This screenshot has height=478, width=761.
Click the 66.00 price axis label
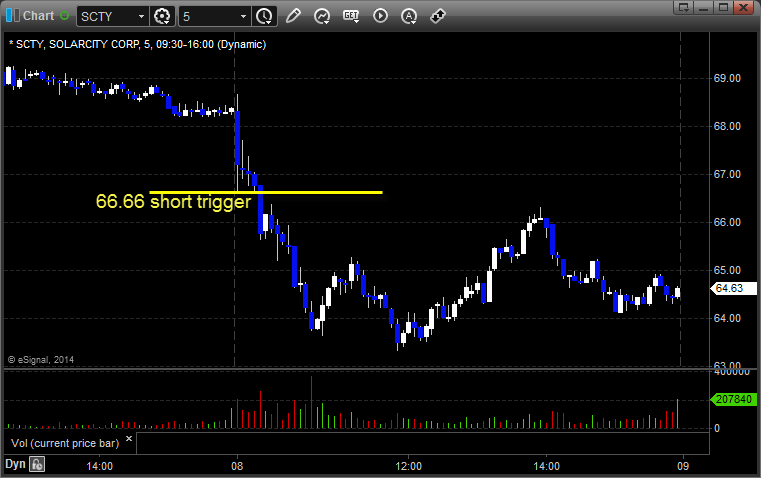[727, 222]
